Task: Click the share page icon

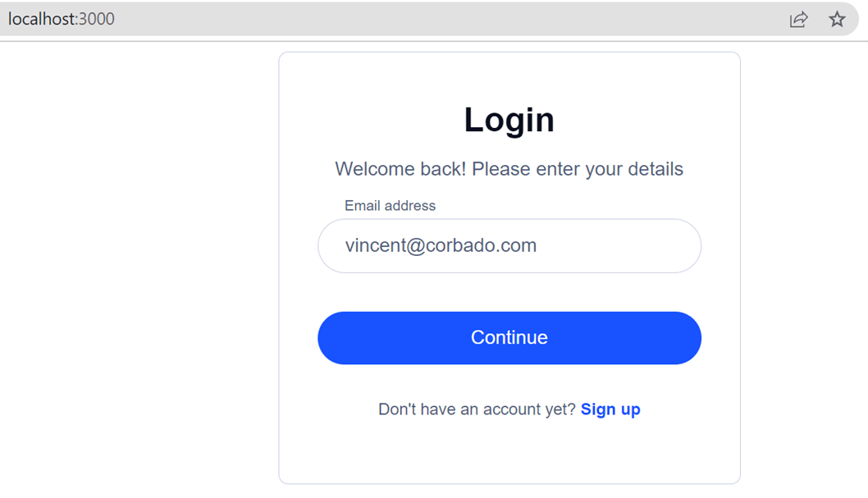Action: coord(798,20)
